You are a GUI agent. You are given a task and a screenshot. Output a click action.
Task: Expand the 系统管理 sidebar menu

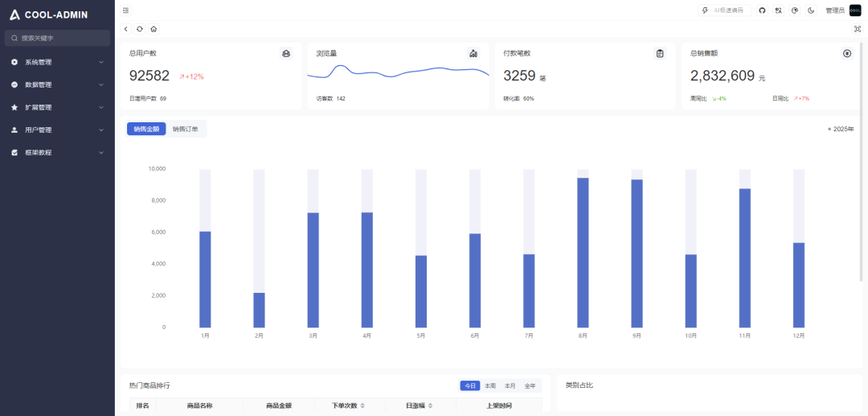(56, 62)
